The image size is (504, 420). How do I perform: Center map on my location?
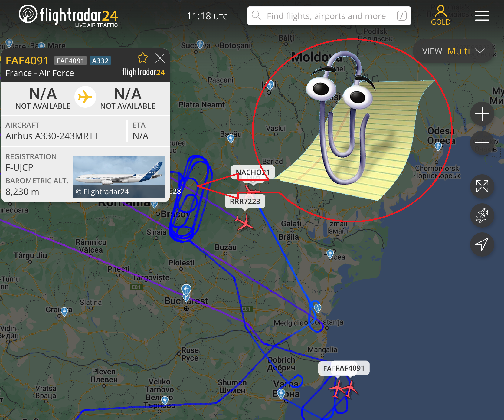point(482,244)
